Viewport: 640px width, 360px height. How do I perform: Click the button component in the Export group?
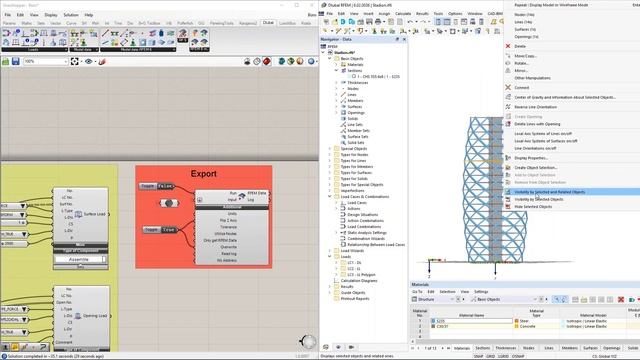(x=169, y=203)
